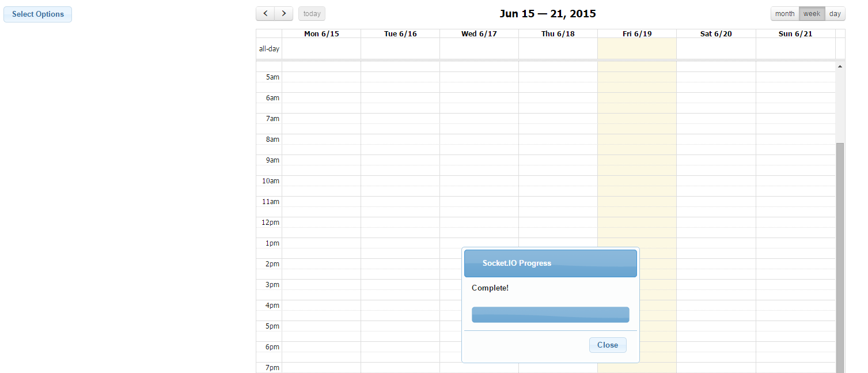The image size is (868, 373).
Task: Click the completed progress bar
Action: (550, 315)
